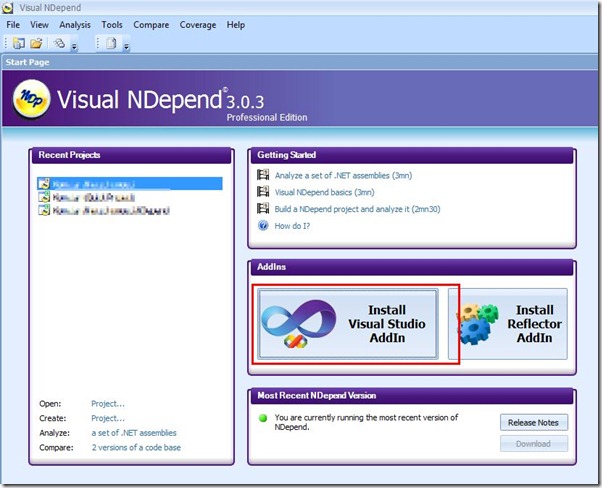
Task: Click the Visual NDepend title bar icon
Action: [8, 8]
